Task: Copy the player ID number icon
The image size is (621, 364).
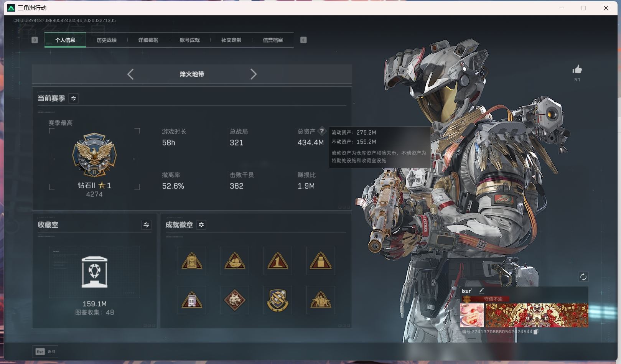Action: [x=536, y=332]
